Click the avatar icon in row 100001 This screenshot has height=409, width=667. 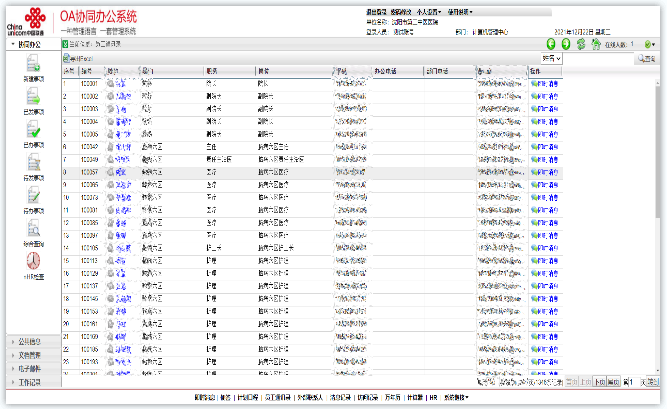(110, 84)
